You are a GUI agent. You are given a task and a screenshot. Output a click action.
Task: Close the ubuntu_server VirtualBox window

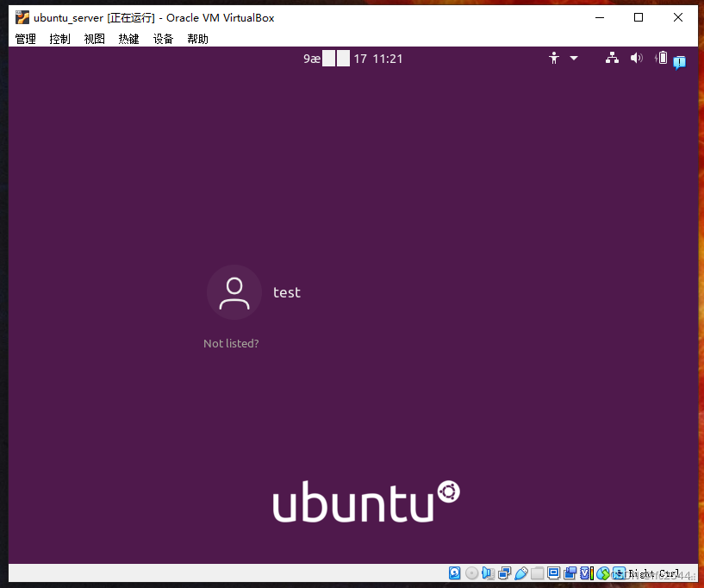pos(678,17)
